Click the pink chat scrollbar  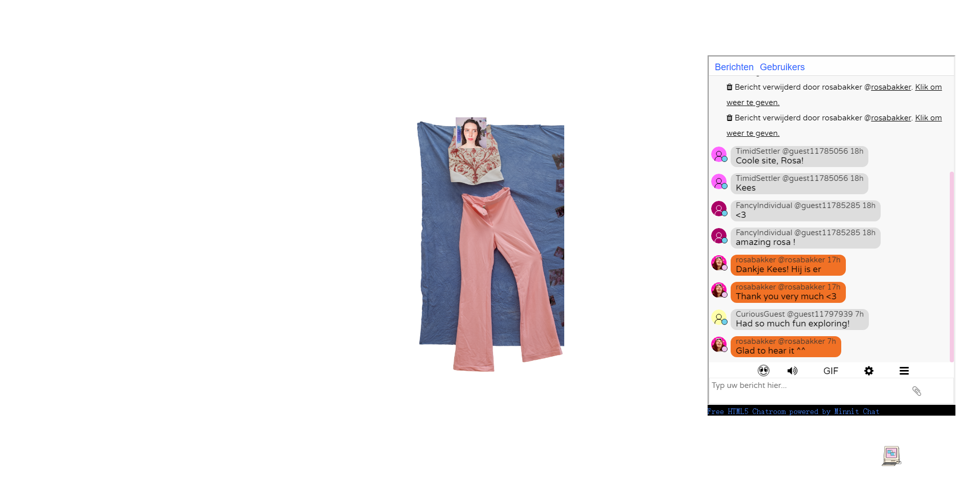point(951,266)
